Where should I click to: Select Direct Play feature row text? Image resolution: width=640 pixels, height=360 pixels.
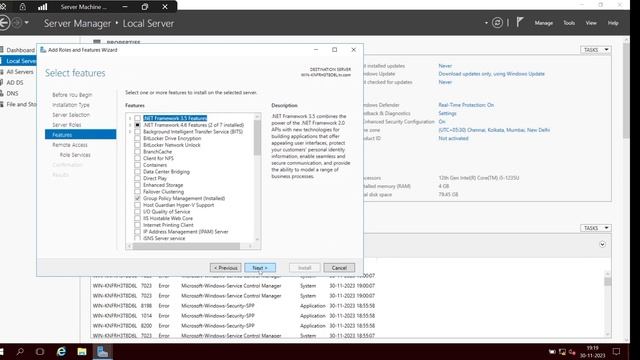155,178
